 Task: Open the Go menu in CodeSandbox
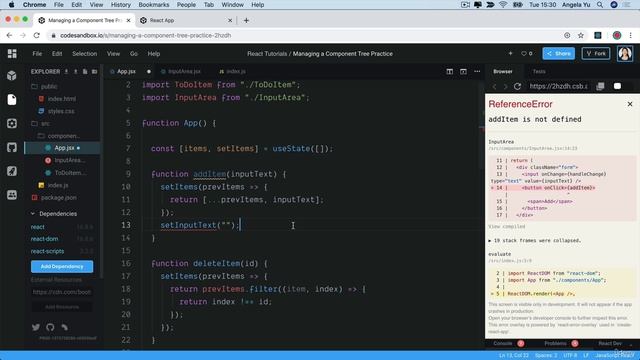(134, 53)
